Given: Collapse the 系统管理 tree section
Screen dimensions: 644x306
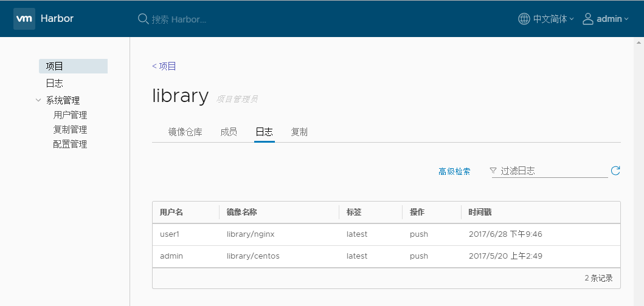Looking at the screenshot, I should [38, 100].
